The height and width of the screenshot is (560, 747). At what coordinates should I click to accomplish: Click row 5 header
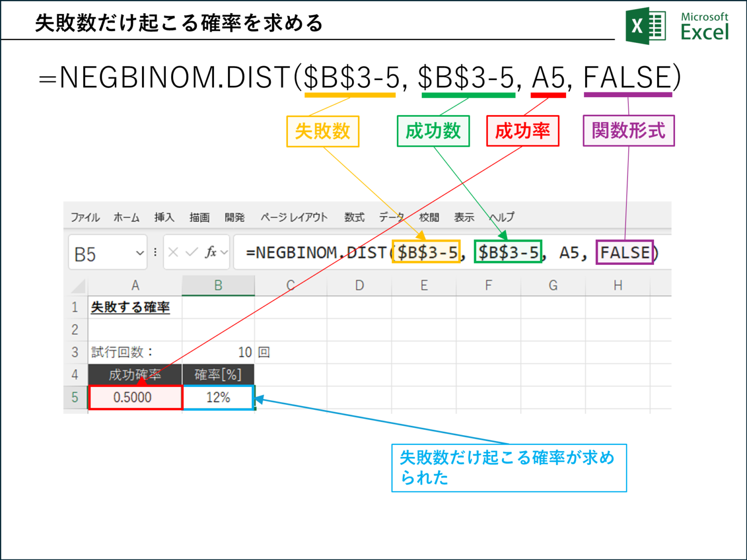click(75, 397)
